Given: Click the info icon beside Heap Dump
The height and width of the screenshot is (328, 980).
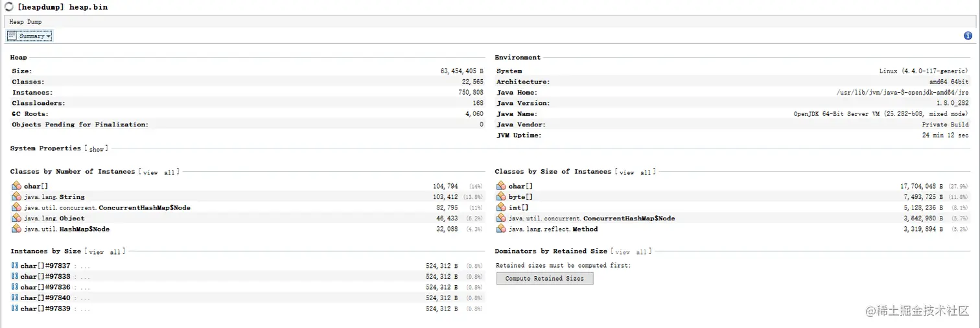Looking at the screenshot, I should tap(968, 36).
